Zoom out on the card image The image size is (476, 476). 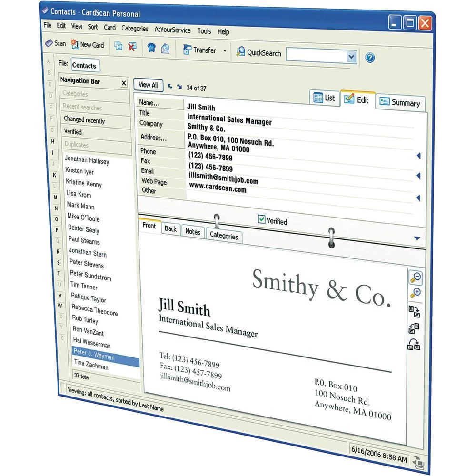(x=416, y=277)
